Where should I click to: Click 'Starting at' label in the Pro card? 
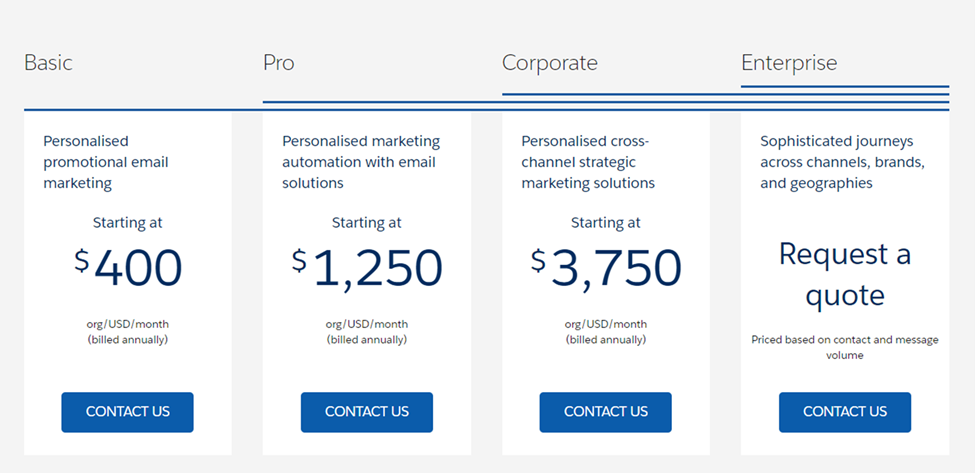367,223
